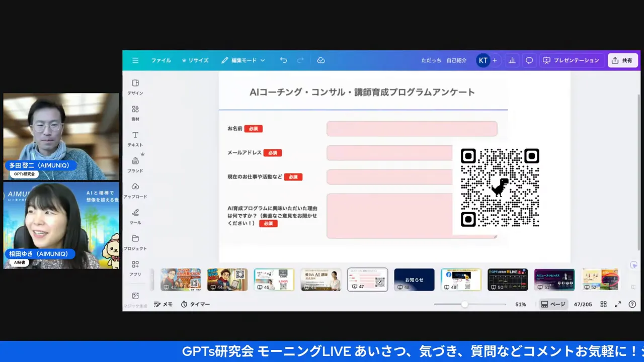Open the テキスト panel
Viewport: 644px width, 362px height.
(x=135, y=137)
